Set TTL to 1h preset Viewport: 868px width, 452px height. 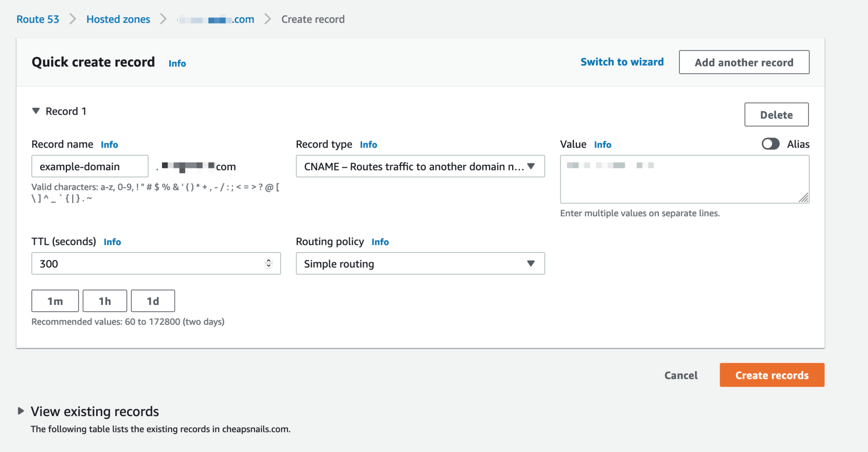[105, 301]
